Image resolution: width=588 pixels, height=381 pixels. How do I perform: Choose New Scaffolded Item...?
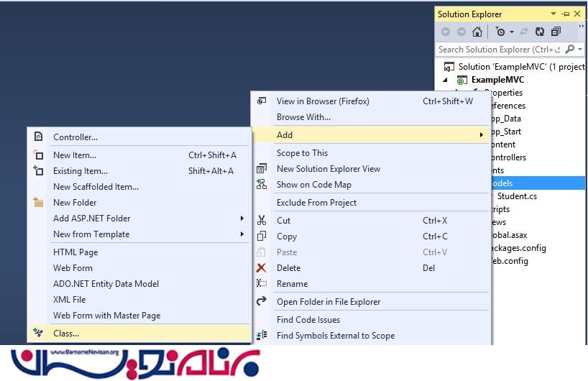139,187
